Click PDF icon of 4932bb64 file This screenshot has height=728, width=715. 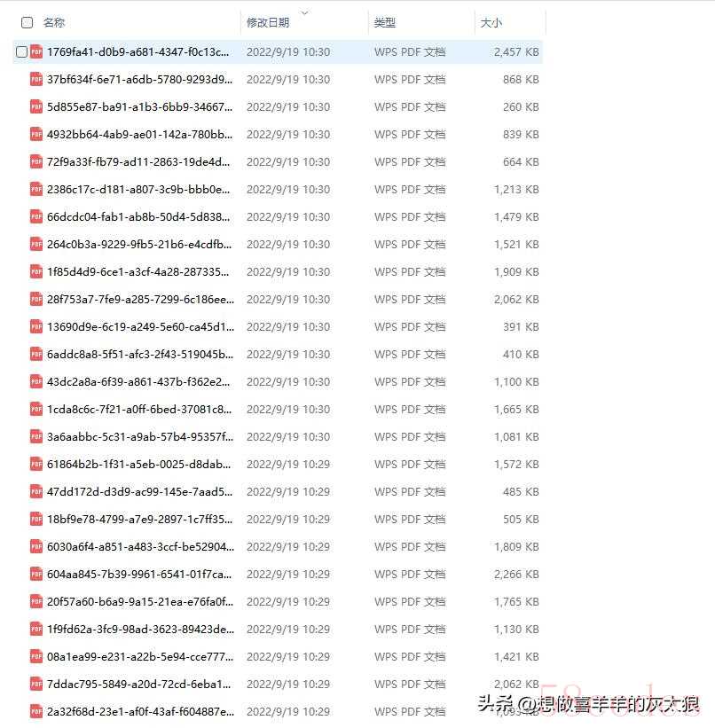pos(36,134)
